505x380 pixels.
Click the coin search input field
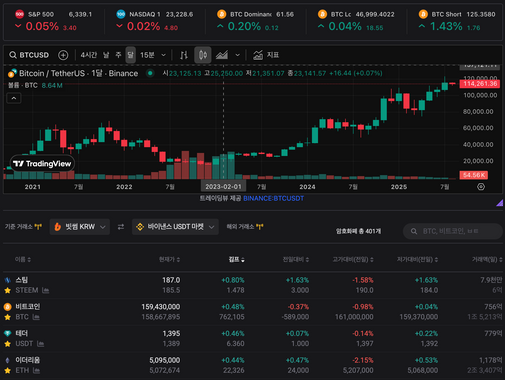pyautogui.click(x=453, y=231)
